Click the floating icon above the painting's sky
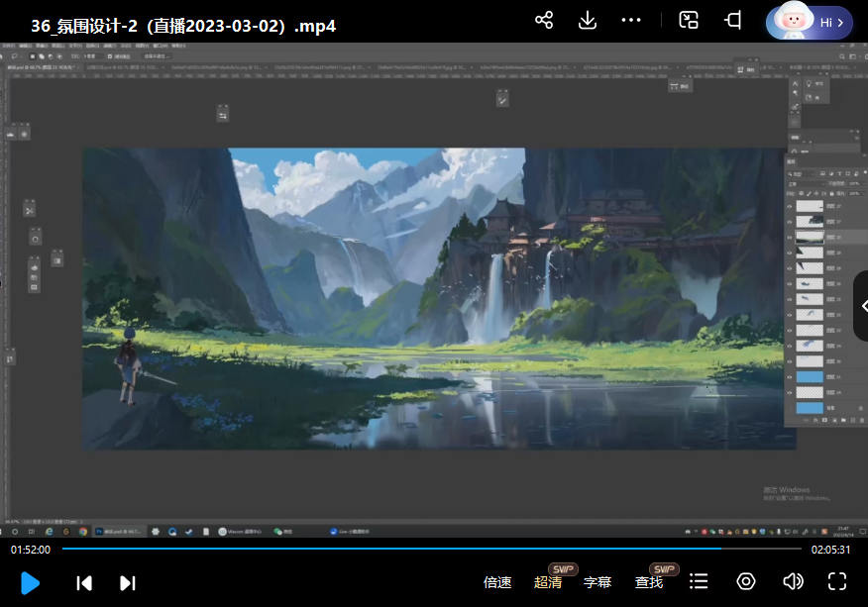Screen dimensions: 868x607 [502, 100]
